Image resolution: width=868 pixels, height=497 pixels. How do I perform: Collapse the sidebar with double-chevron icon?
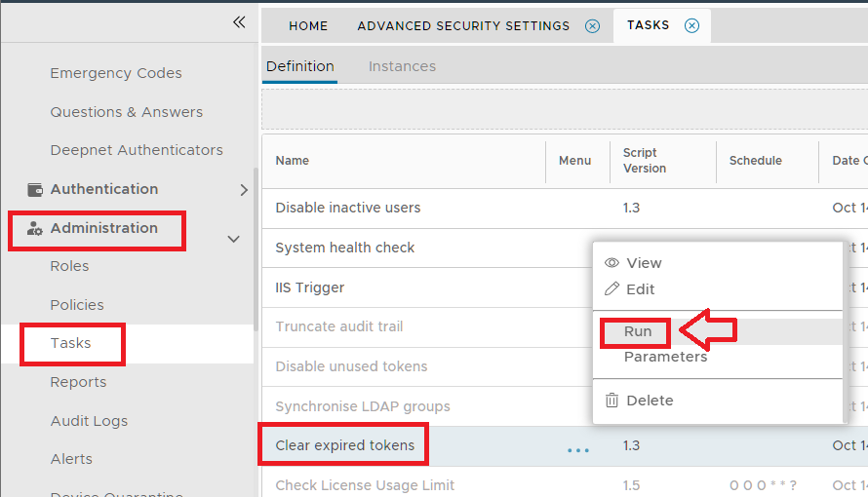pos(239,22)
